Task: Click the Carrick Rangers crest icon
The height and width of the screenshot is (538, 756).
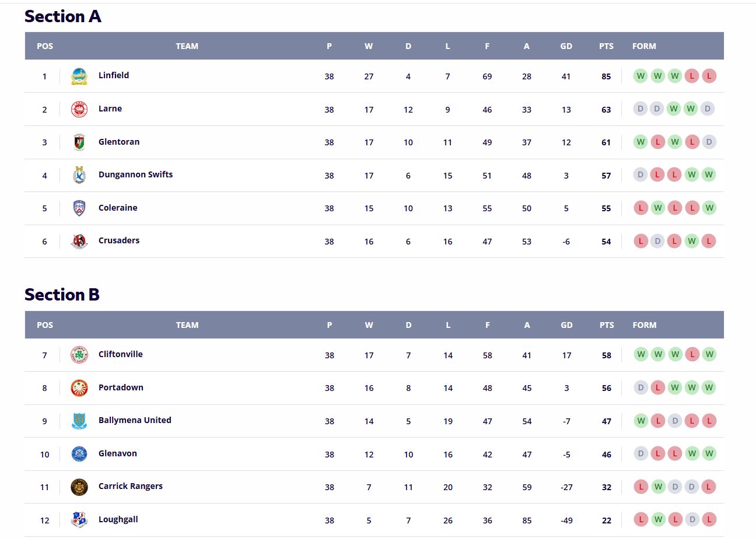Action: click(79, 487)
